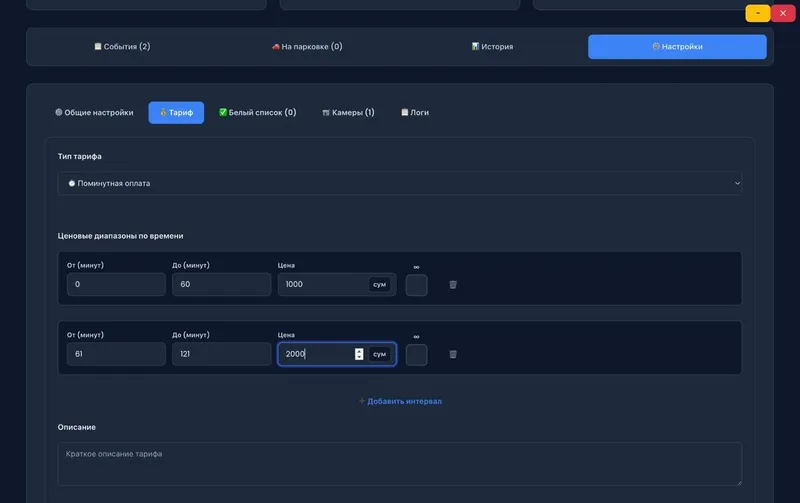Screen dimensions: 800x503
Task: Open Белый список (0) sub-tab
Action: [x=258, y=112]
